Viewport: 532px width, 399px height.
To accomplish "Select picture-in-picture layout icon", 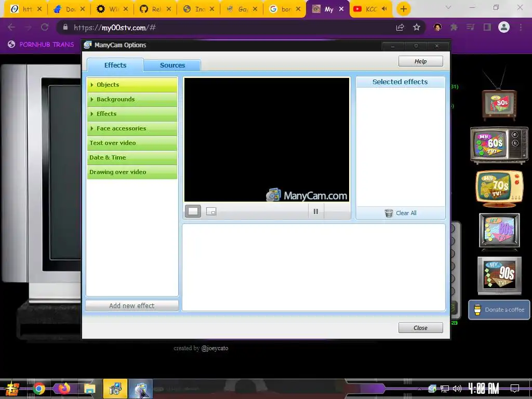I will tap(211, 211).
